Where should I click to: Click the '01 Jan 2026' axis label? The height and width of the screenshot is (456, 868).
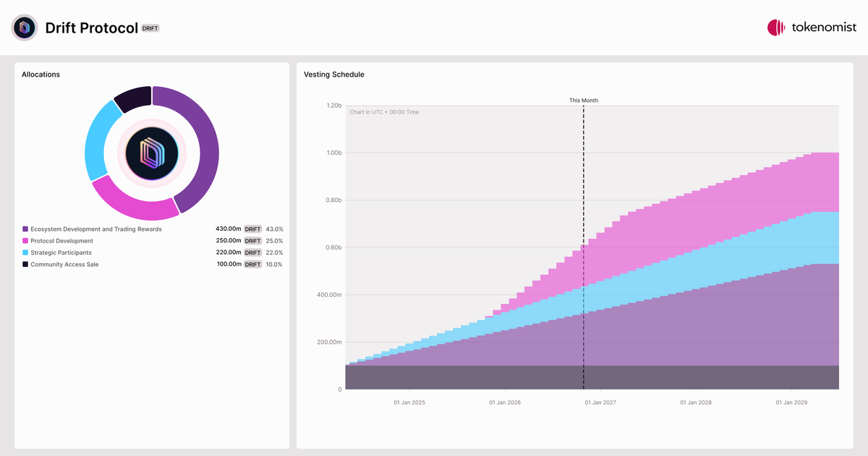click(505, 402)
